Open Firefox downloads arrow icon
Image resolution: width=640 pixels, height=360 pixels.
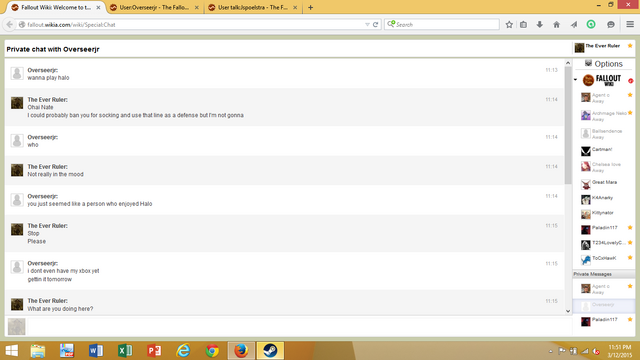tap(540, 24)
